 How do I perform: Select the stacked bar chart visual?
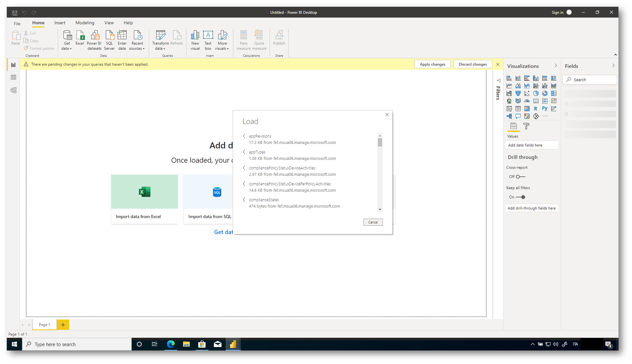point(509,78)
